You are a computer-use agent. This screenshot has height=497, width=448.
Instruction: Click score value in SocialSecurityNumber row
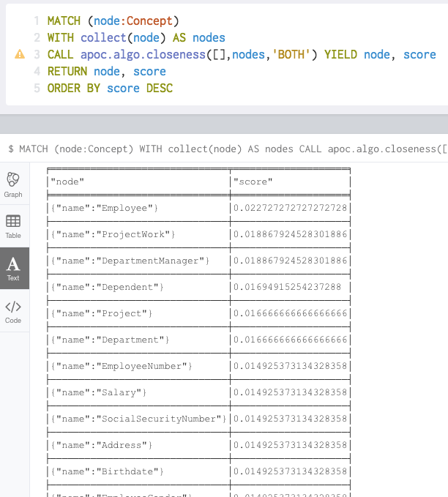click(x=290, y=419)
